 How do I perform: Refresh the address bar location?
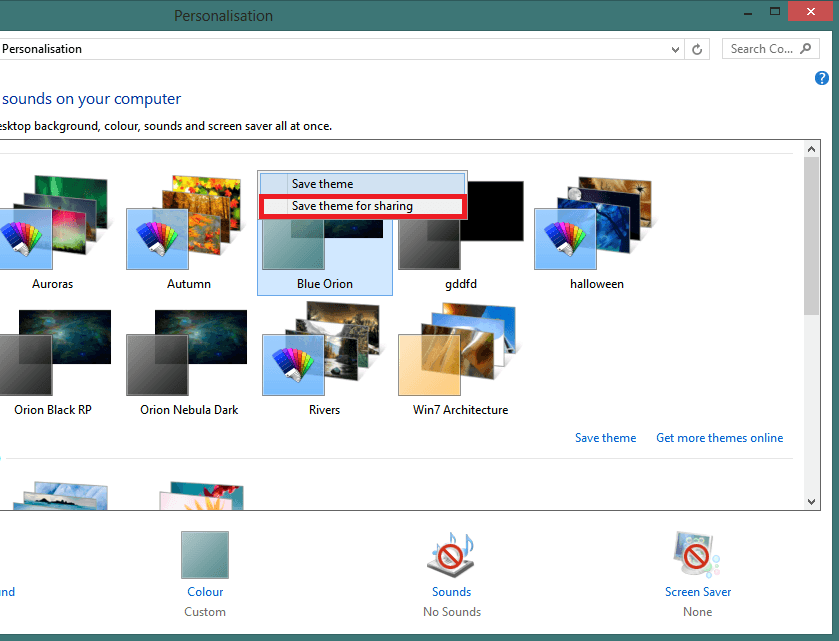point(697,49)
